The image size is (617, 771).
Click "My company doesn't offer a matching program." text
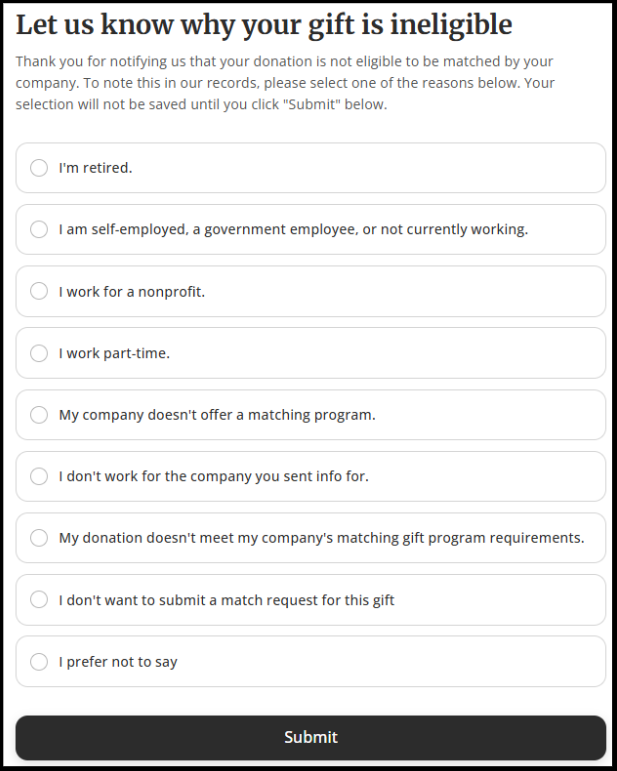click(217, 415)
